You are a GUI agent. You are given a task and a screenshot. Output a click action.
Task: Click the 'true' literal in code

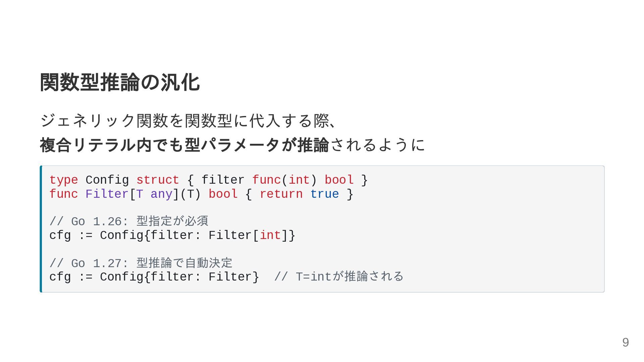tap(324, 194)
